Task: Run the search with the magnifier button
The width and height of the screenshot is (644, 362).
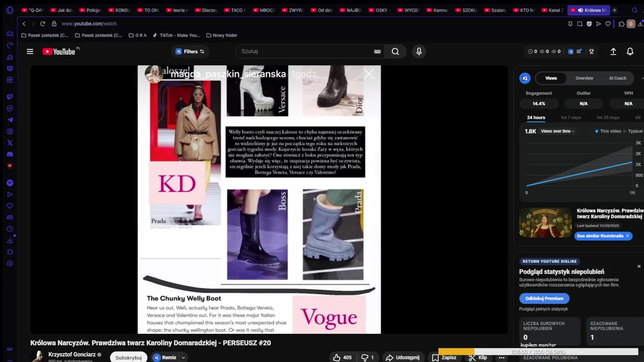Action: click(x=395, y=51)
